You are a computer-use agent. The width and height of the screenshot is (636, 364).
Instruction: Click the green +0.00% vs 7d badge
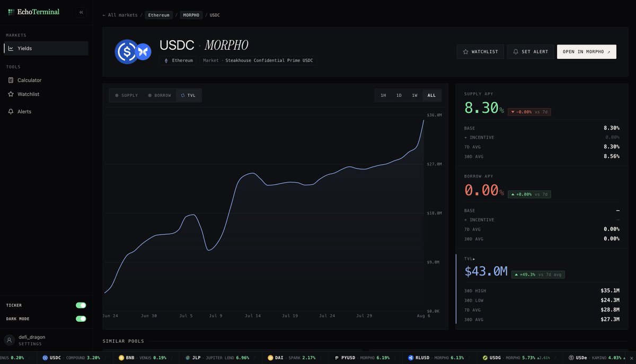(x=529, y=194)
